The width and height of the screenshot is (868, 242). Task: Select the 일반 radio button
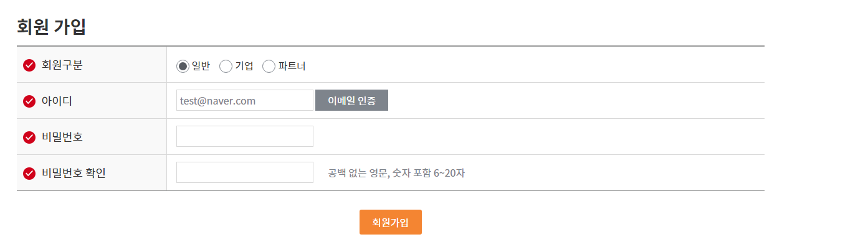pos(183,66)
